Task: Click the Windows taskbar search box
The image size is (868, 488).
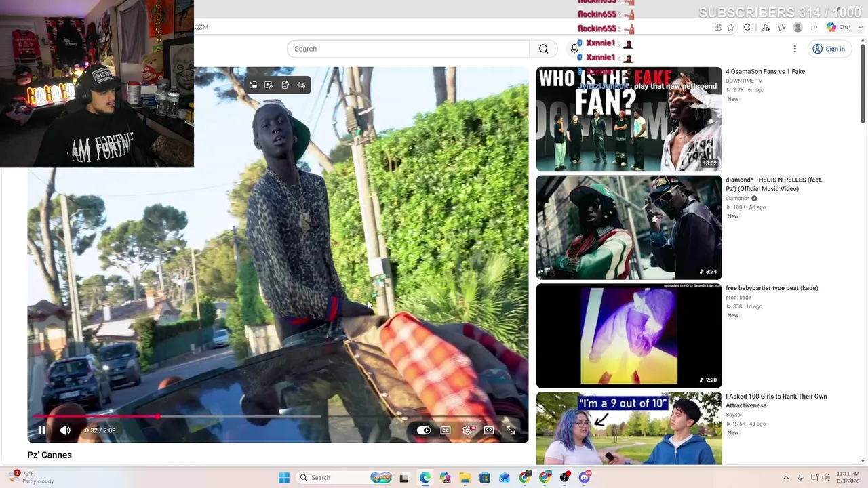Action: [x=346, y=478]
